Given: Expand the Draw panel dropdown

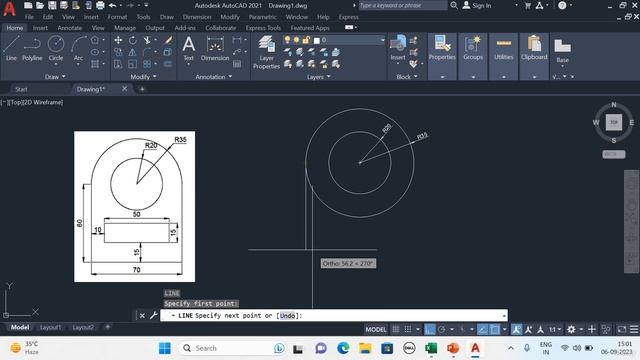Looking at the screenshot, I should [x=55, y=76].
